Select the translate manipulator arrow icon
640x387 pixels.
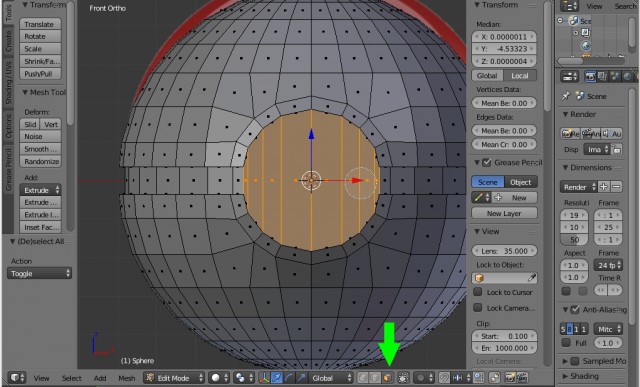[x=276, y=378]
